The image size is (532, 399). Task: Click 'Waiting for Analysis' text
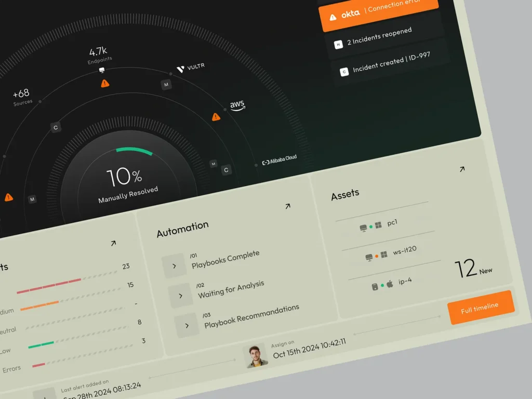[x=231, y=289]
